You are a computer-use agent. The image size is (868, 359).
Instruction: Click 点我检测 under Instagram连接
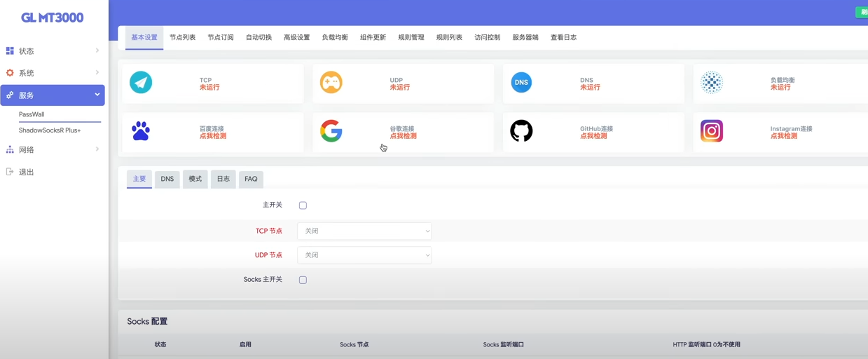pyautogui.click(x=784, y=136)
